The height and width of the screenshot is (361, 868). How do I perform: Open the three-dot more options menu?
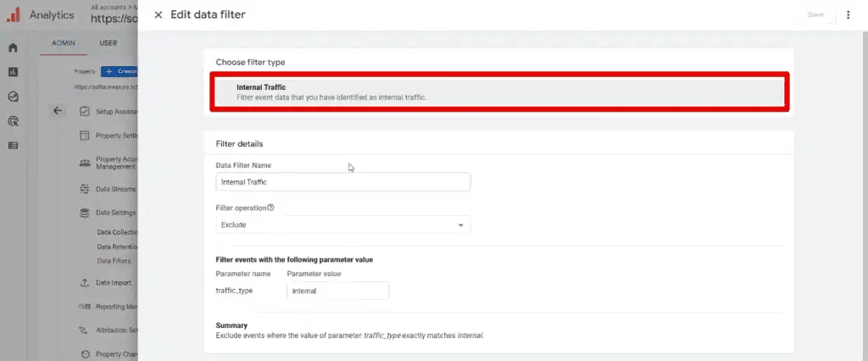[848, 15]
